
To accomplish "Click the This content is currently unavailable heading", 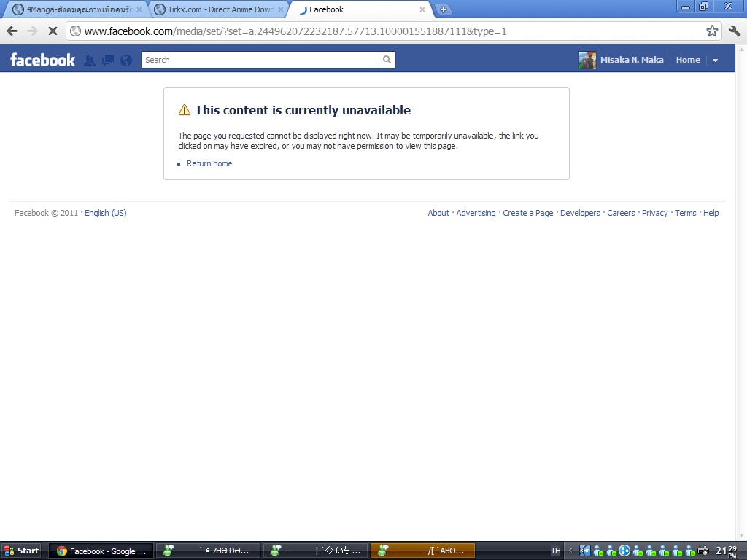I will 303,110.
